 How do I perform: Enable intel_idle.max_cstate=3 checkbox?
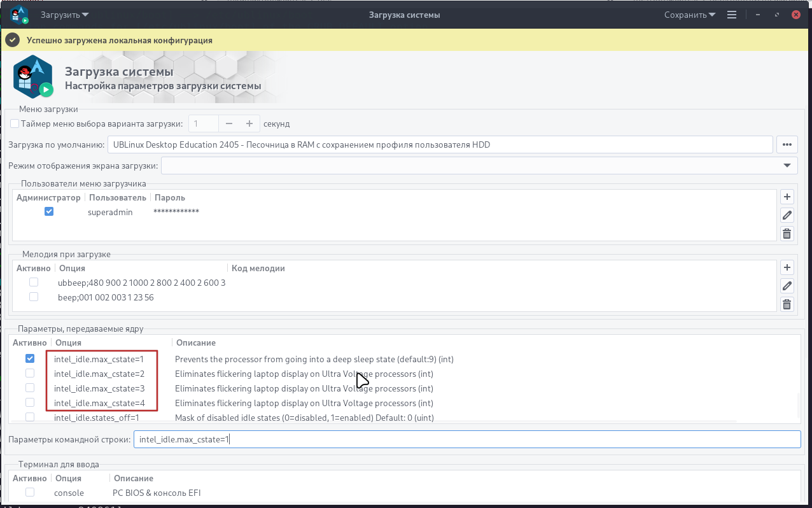click(30, 388)
